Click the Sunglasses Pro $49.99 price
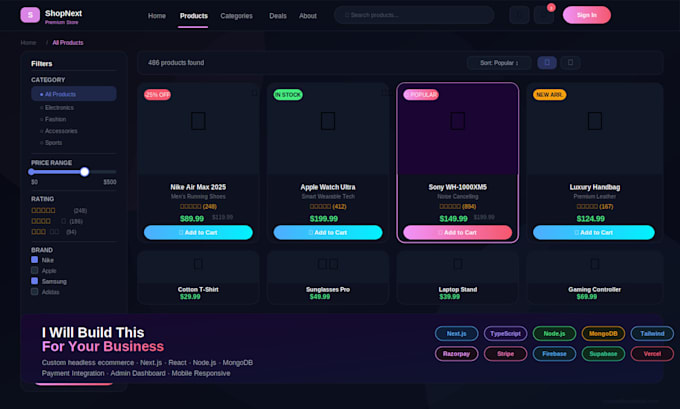Screen dimensions: 680x409 [320, 297]
